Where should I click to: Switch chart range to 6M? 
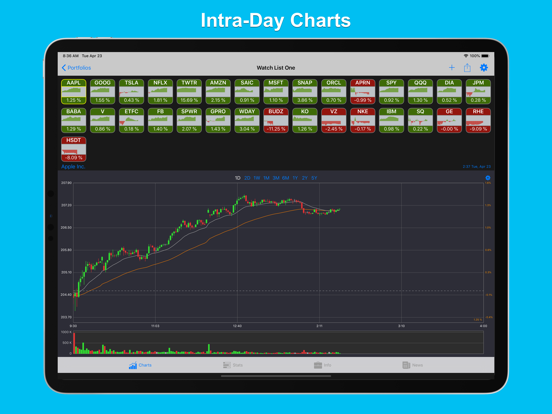point(286,178)
